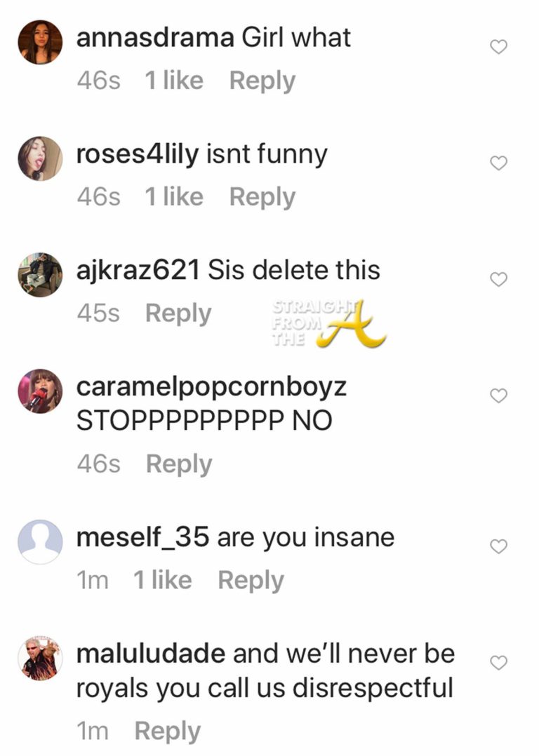View ajkraz621's profile photo
The height and width of the screenshot is (756, 539).
[40, 275]
